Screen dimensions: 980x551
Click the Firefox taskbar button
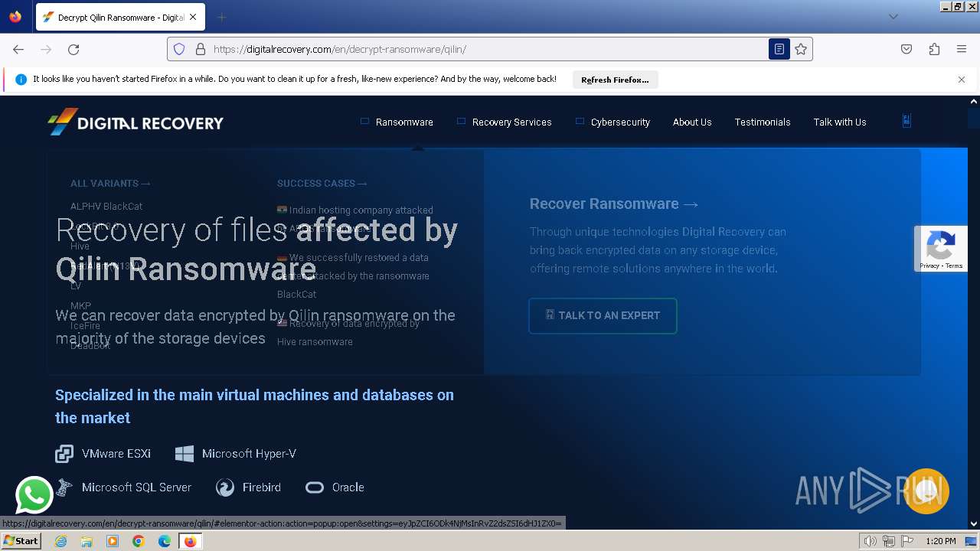[190, 541]
